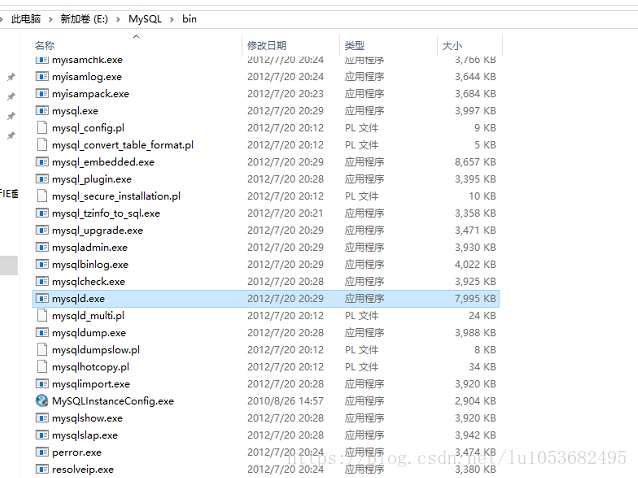
Task: Go to 新加卷 (E:) in address bar
Action: point(84,19)
